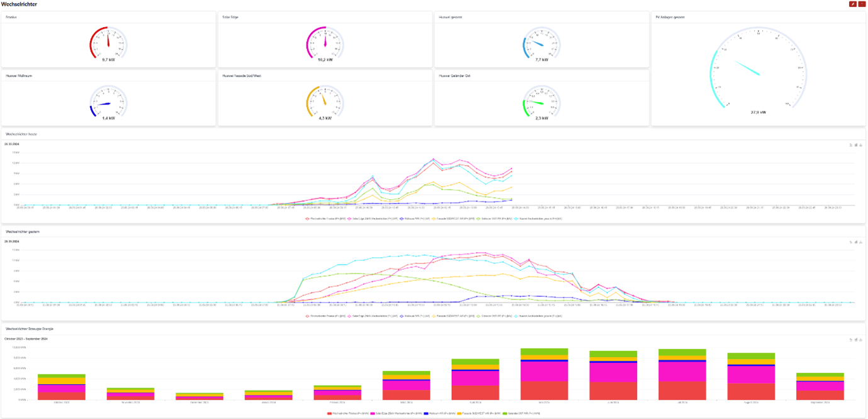The width and height of the screenshot is (868, 419).
Task: Click the red edit pencil button
Action: [852, 4]
